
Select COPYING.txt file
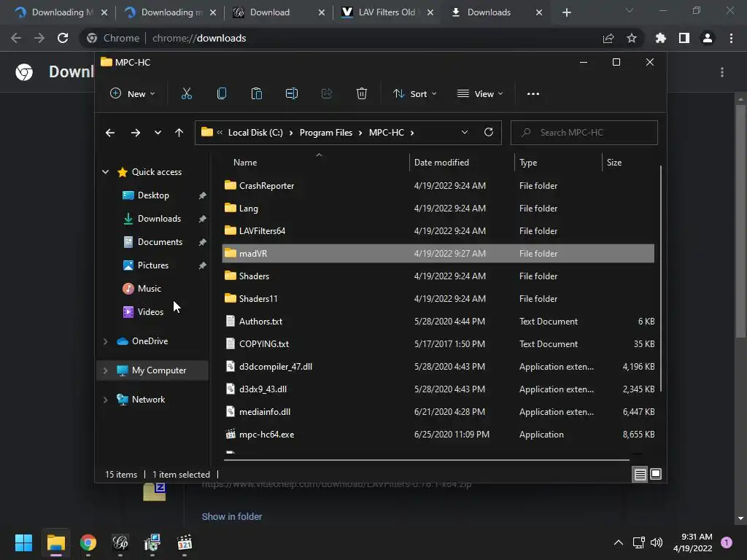[x=438, y=344]
